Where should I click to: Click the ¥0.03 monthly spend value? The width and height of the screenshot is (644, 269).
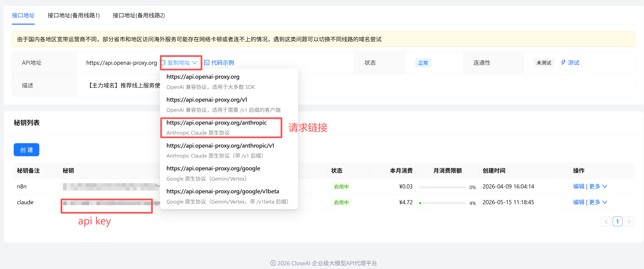pyautogui.click(x=405, y=186)
